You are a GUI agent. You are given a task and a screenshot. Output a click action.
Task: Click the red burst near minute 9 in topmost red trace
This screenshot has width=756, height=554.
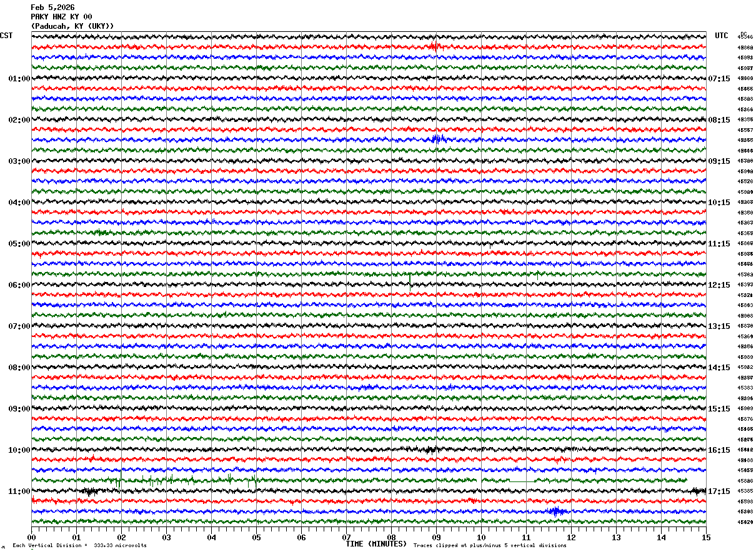(435, 46)
